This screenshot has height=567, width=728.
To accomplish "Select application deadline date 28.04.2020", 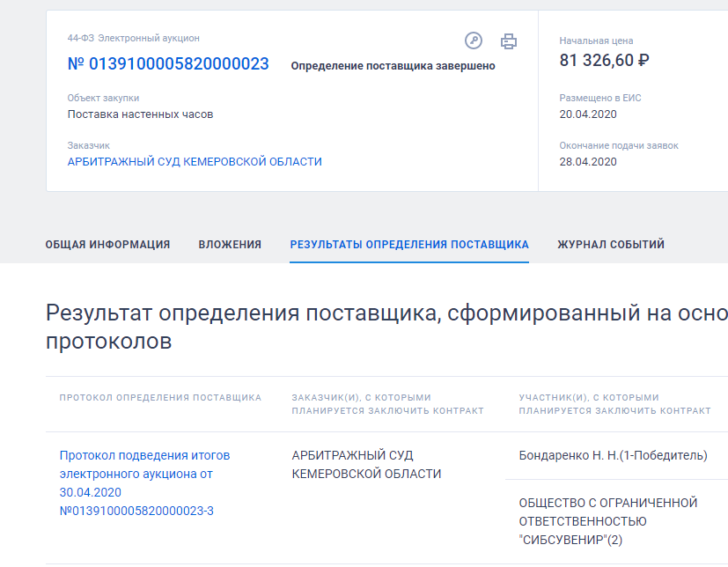I will coord(588,162).
